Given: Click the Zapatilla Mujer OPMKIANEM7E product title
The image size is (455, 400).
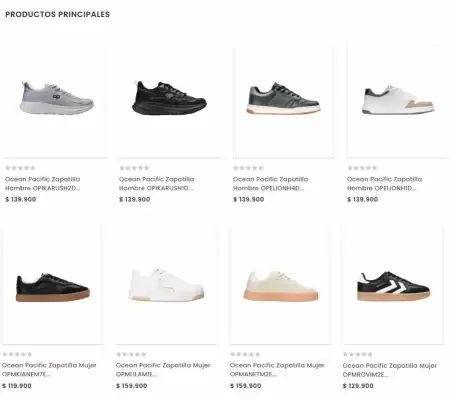Looking at the screenshot, I should pyautogui.click(x=49, y=370).
